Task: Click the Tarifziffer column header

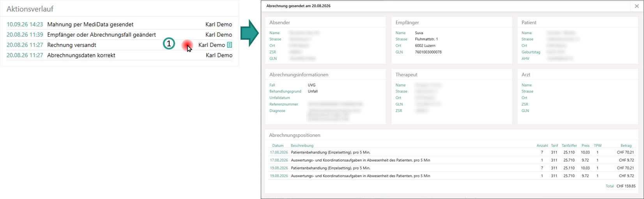Action: (x=569, y=146)
